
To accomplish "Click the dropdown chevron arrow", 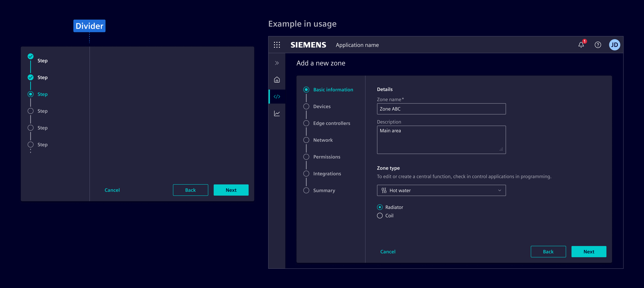I will click(500, 190).
